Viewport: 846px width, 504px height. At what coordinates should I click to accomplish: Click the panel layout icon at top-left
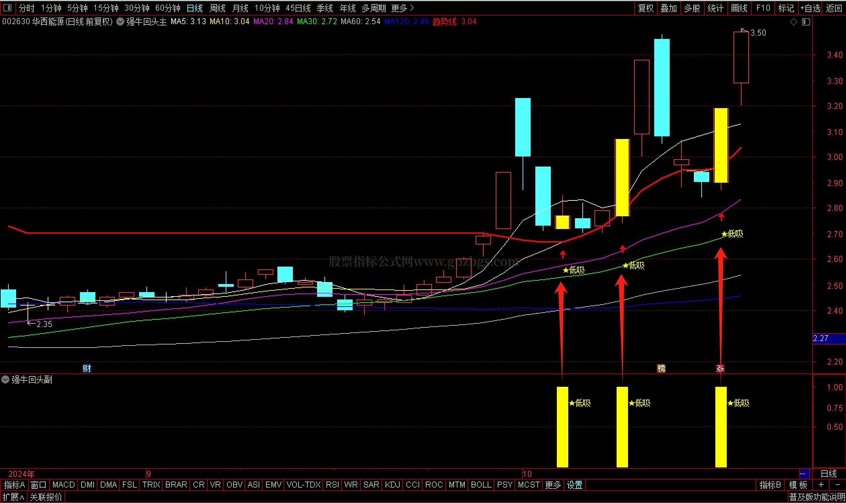click(x=7, y=7)
